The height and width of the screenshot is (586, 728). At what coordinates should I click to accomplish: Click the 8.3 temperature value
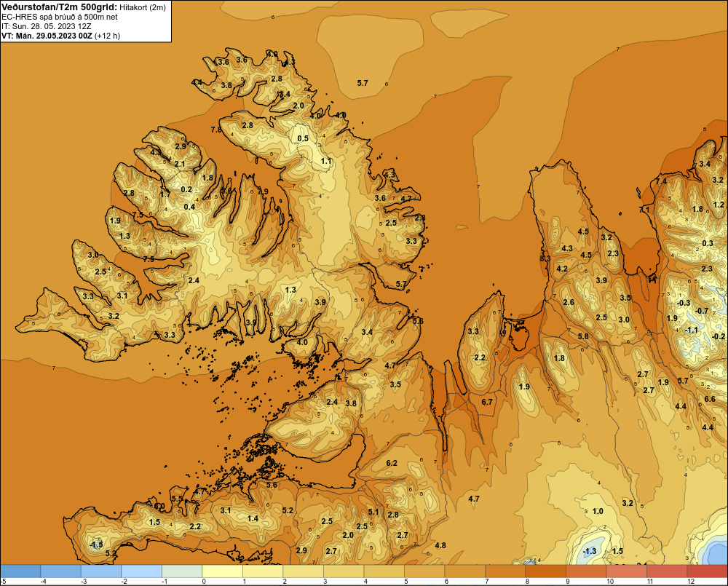click(x=545, y=258)
